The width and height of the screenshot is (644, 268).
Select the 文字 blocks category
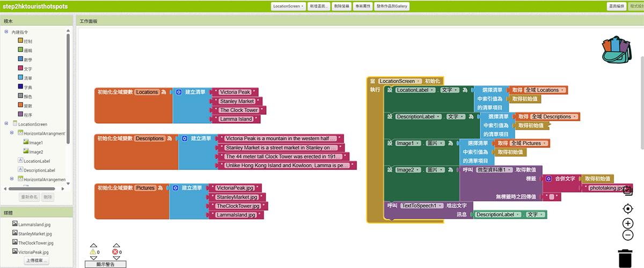[28, 69]
